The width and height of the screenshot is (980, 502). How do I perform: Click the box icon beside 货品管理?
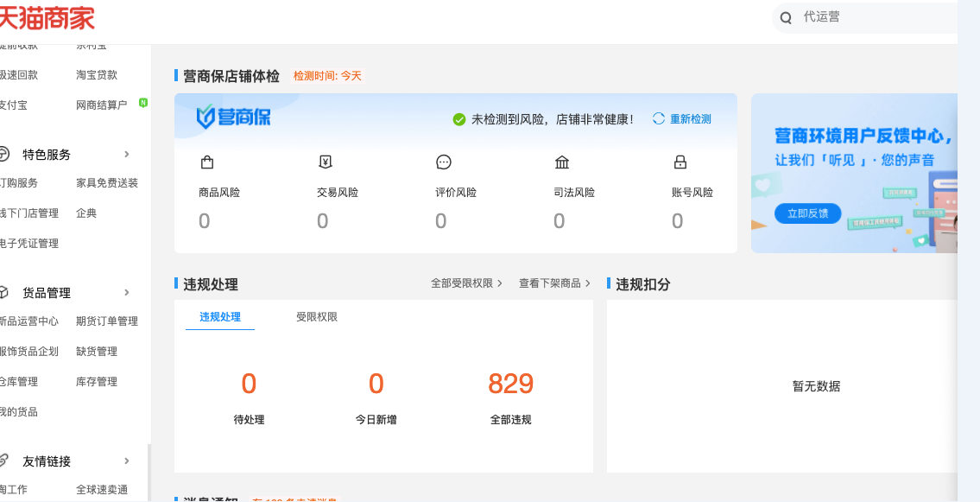(x=3, y=292)
